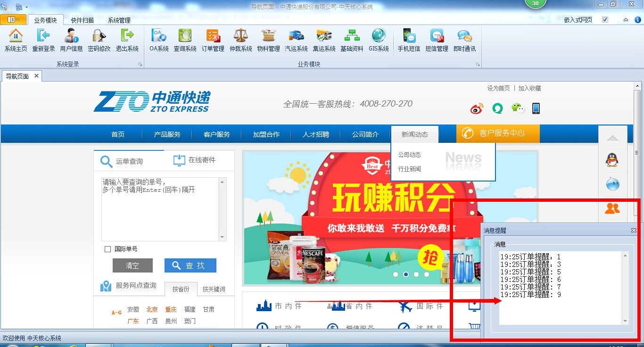Open 即时通讯 instant messaging
This screenshot has width=644, height=347.
tap(464, 40)
